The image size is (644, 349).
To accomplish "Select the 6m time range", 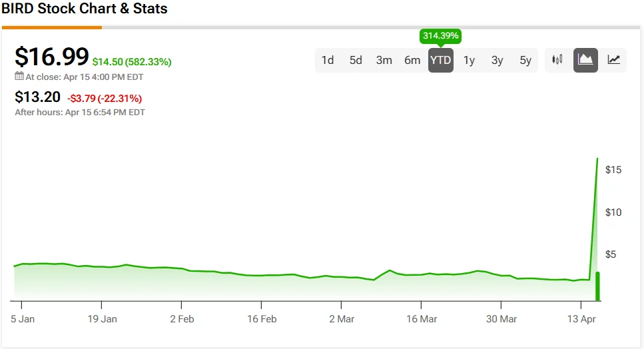I will [x=412, y=61].
